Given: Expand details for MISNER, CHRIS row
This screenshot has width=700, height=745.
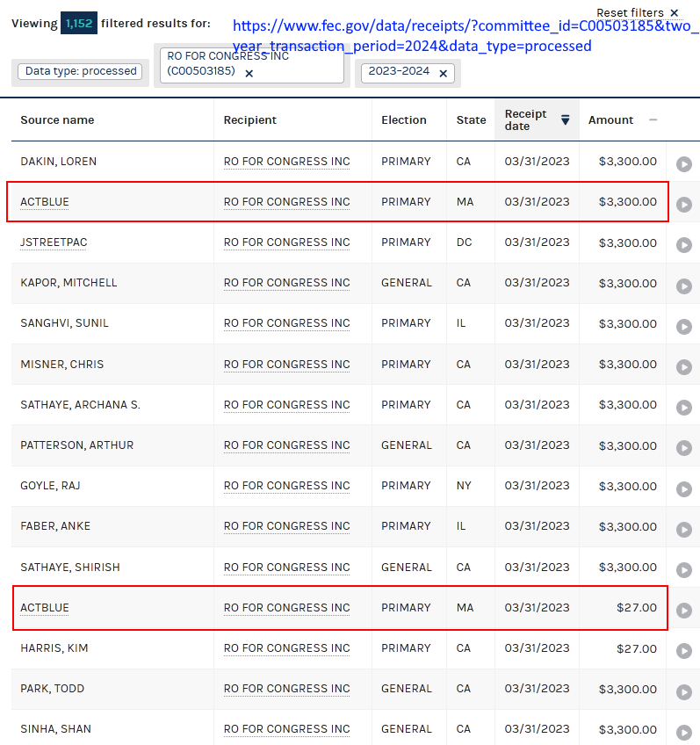Looking at the screenshot, I should coord(684,367).
